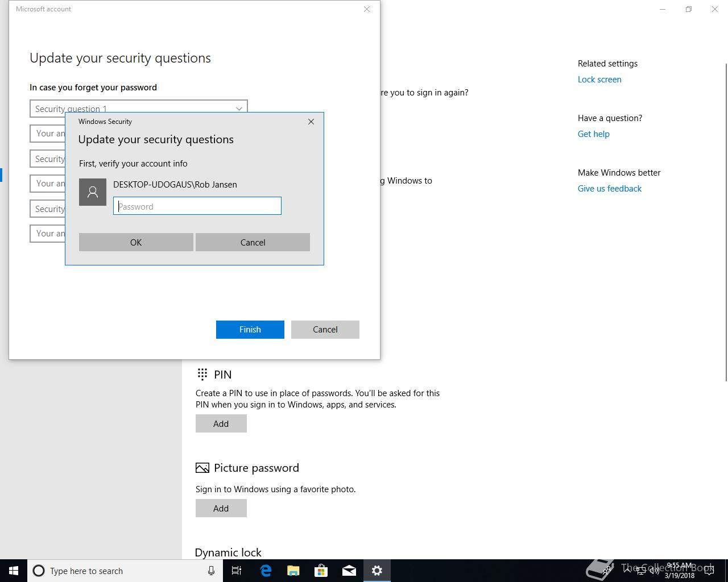Click Add under the PIN section
Image resolution: width=728 pixels, height=582 pixels.
(x=221, y=423)
